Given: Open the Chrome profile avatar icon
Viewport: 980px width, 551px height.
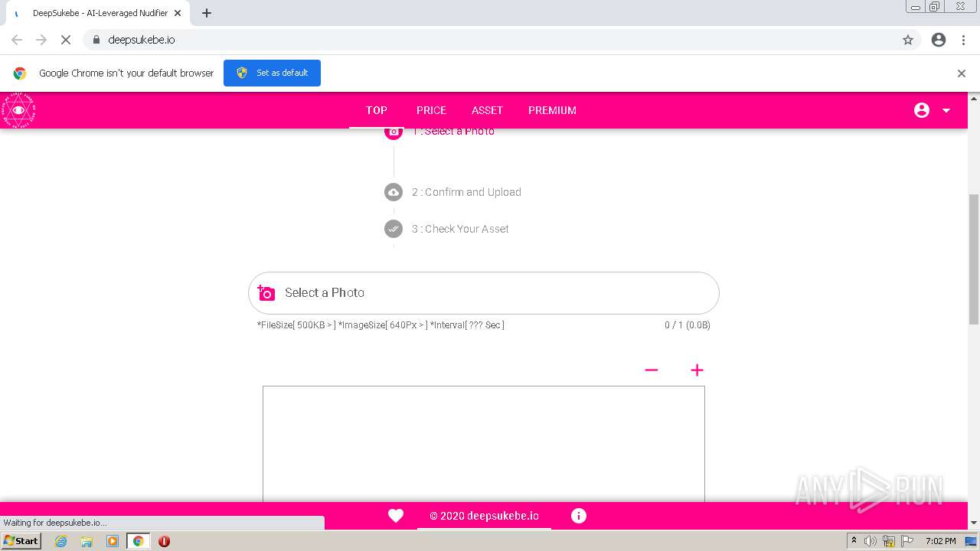Looking at the screenshot, I should point(939,40).
